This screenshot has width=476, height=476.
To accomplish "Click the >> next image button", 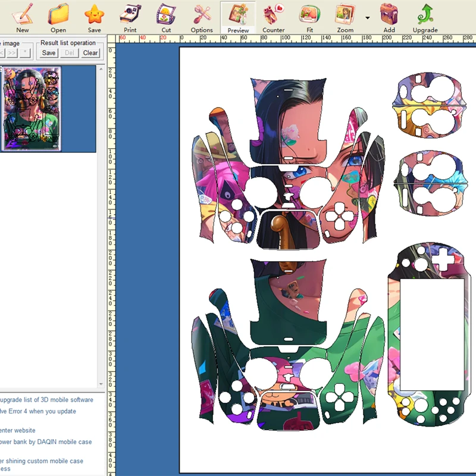I will pos(12,53).
